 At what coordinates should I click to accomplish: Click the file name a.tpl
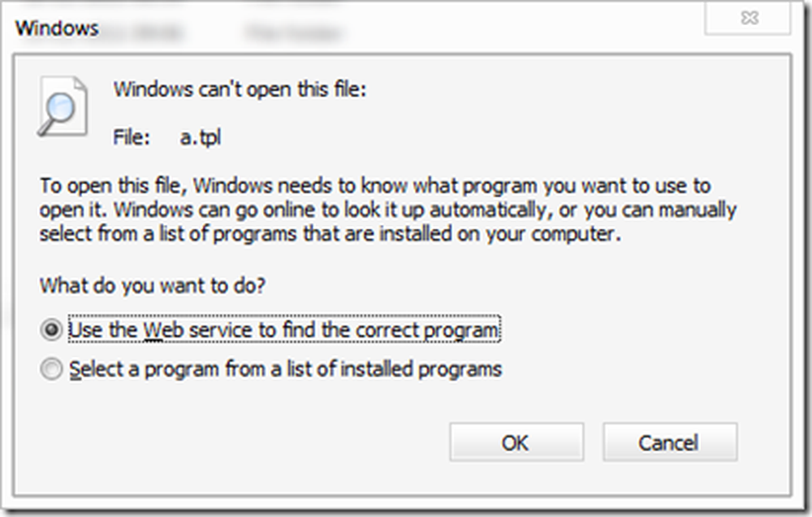point(201,137)
